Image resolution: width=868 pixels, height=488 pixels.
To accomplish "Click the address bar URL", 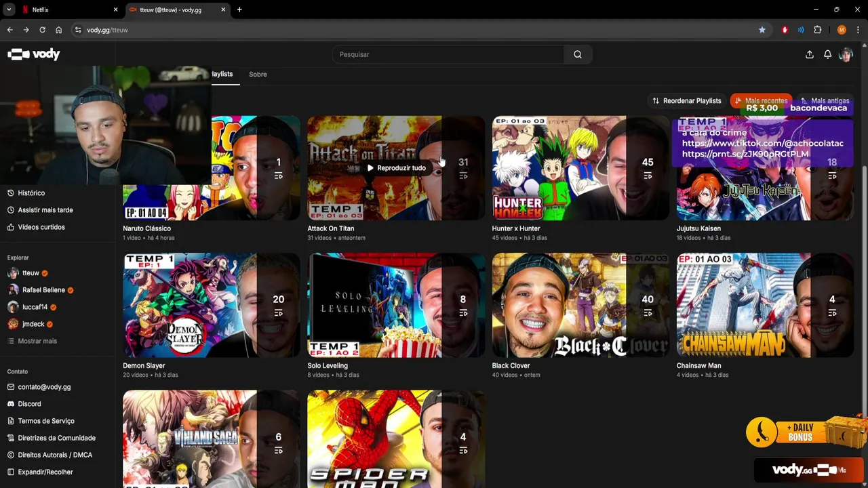I will tap(107, 30).
